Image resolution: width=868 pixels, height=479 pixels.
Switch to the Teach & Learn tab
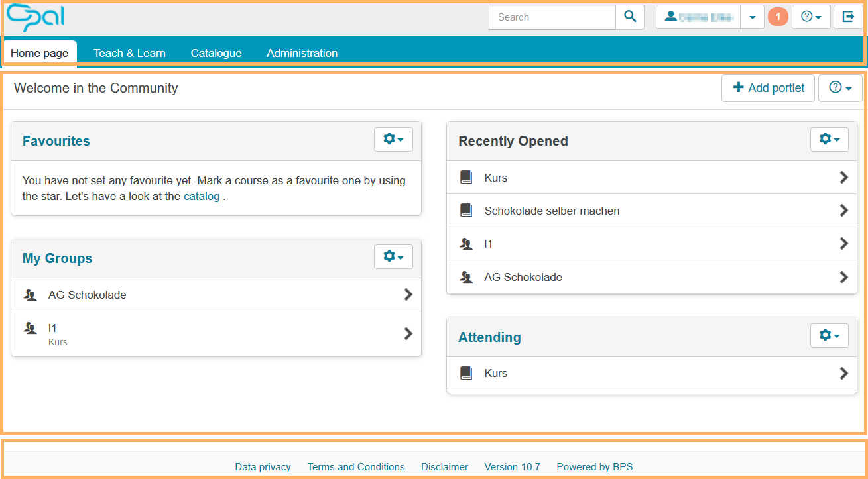coord(129,53)
